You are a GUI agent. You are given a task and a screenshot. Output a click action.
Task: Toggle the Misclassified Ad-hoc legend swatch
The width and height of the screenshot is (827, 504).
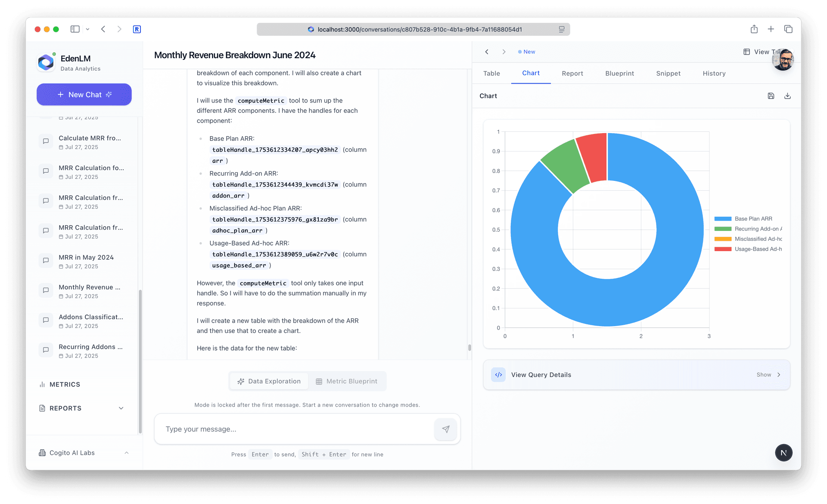723,239
